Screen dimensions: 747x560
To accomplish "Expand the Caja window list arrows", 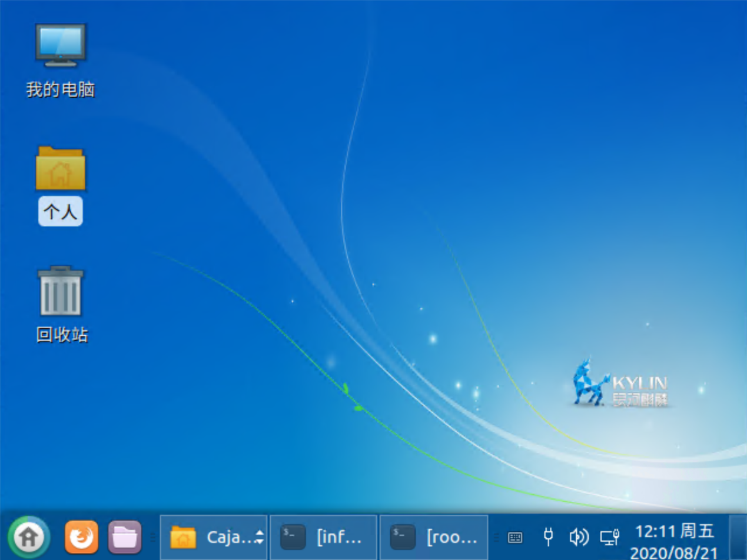I will [260, 537].
